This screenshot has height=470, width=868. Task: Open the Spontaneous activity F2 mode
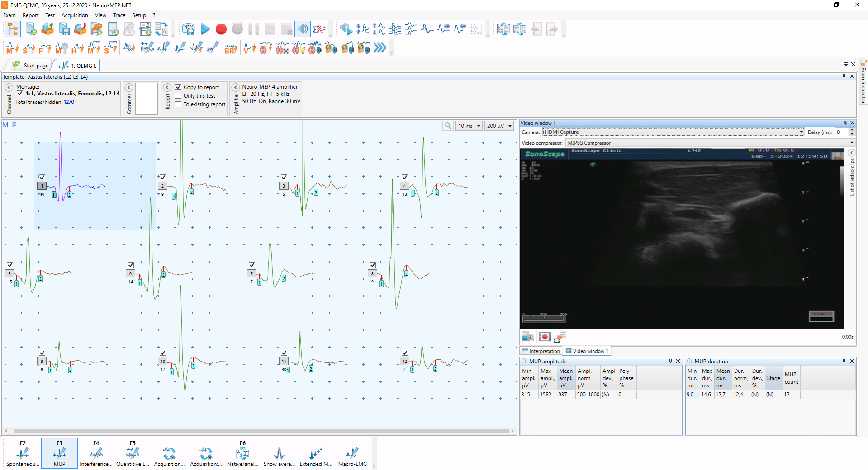click(23, 453)
